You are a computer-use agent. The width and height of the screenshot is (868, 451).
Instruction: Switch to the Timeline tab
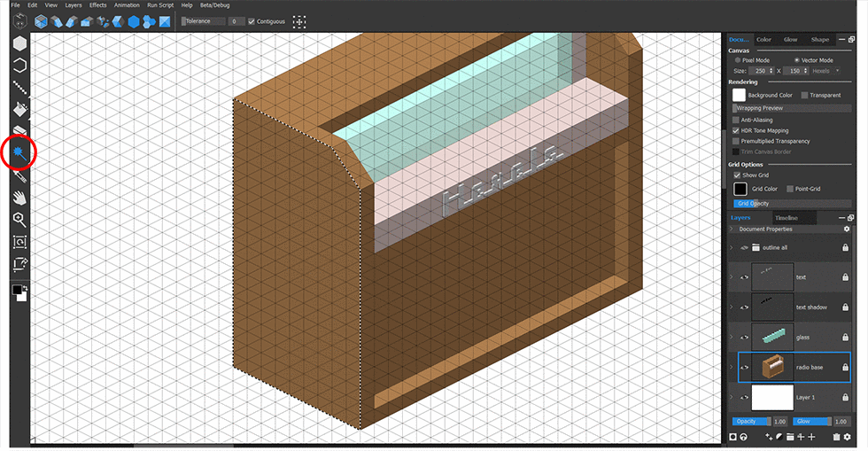(x=786, y=217)
